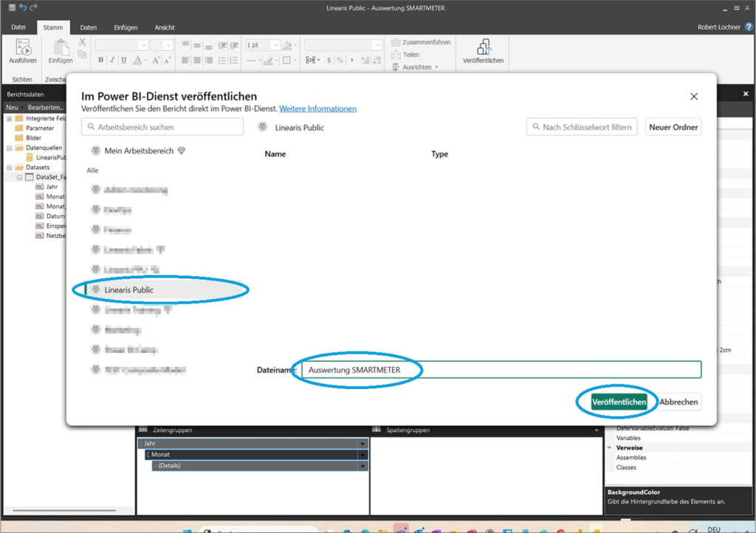Toggle italic formatting in the ribbon
756x533 pixels.
(112, 61)
